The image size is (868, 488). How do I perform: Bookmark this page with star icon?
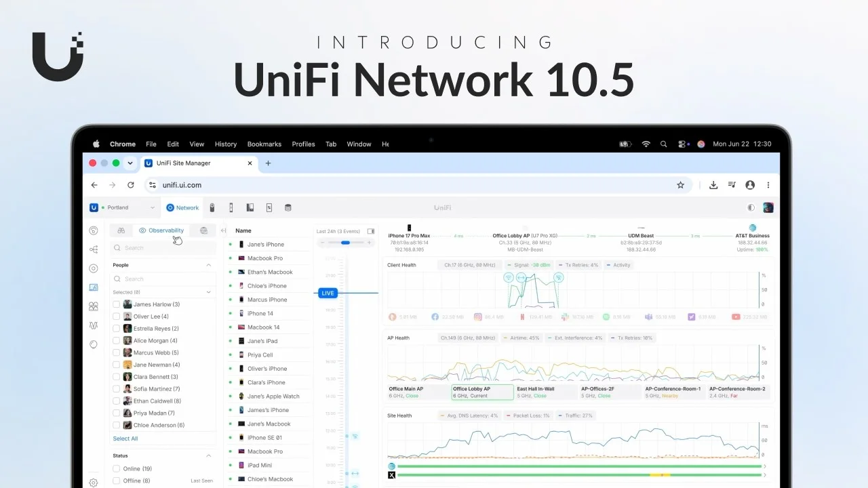coord(680,185)
